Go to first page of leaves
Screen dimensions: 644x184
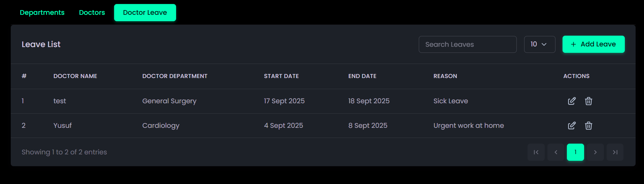(536, 152)
